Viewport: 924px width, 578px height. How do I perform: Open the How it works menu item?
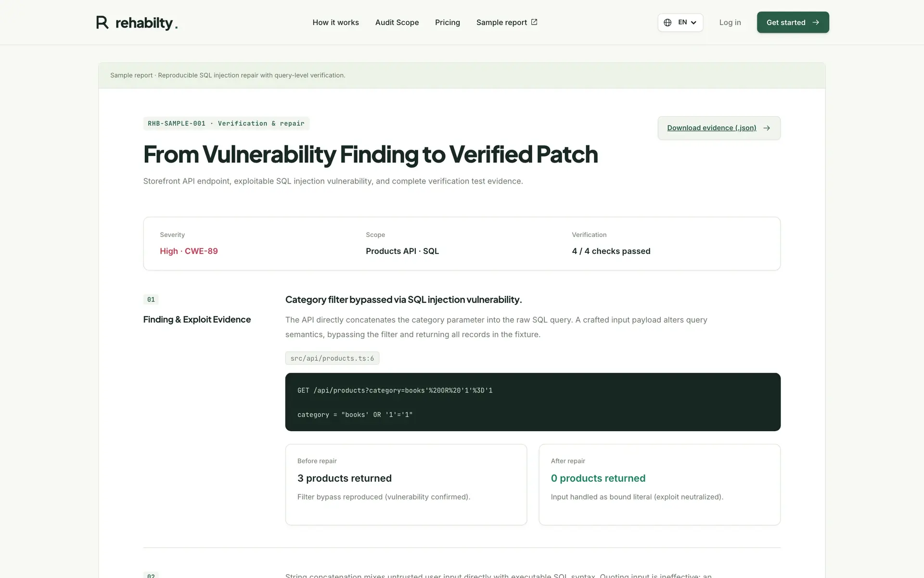tap(335, 22)
